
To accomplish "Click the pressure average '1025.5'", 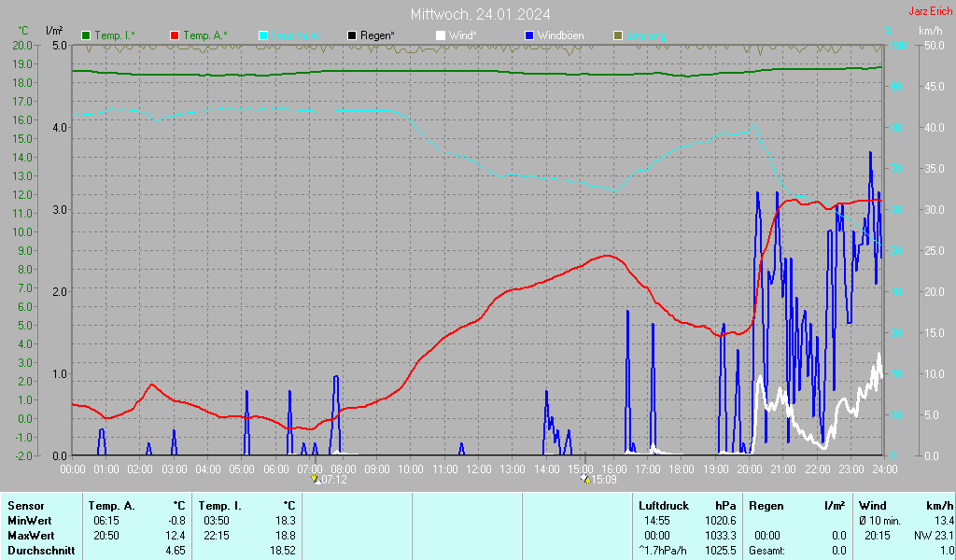I will click(721, 551).
